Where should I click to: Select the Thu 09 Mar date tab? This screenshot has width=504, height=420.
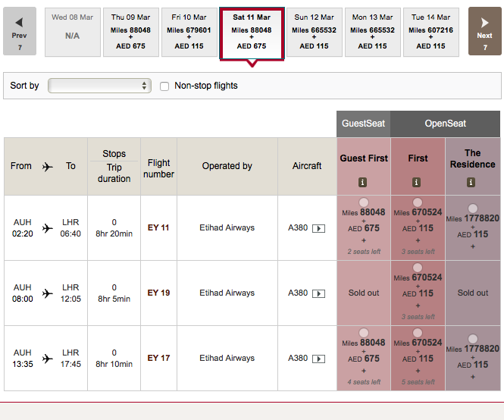click(x=130, y=32)
